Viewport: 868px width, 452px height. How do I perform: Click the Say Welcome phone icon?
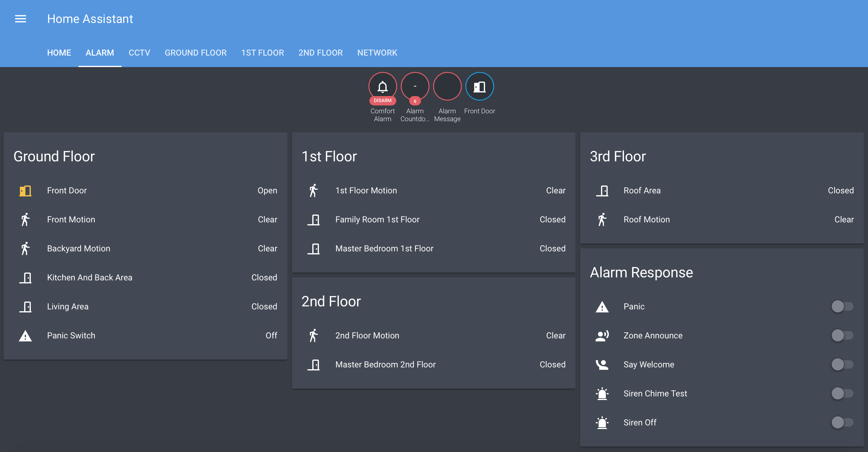(602, 365)
